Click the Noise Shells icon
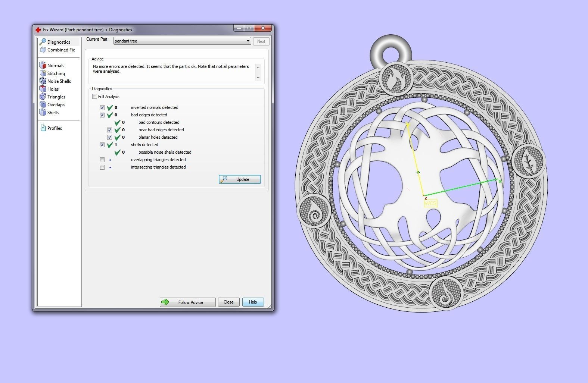Image resolution: width=588 pixels, height=383 pixels. pos(43,81)
